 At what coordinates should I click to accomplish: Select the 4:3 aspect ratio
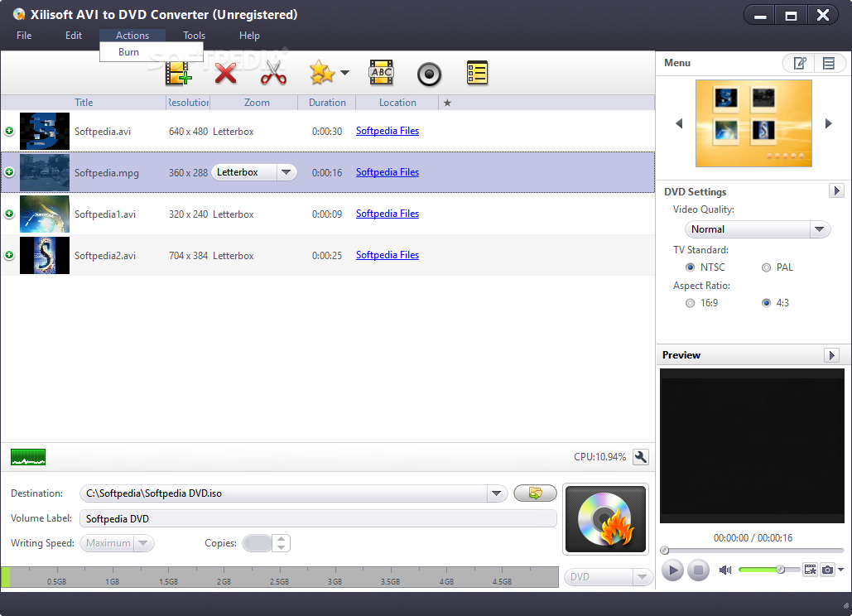pos(766,303)
